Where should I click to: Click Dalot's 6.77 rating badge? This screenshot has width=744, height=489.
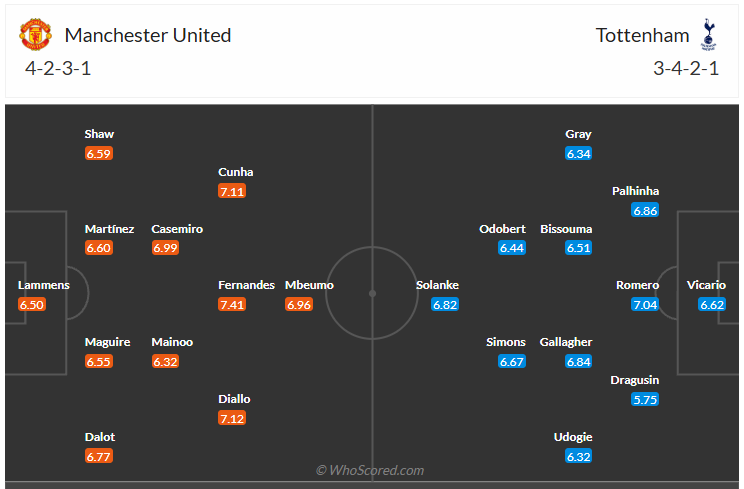(98, 456)
